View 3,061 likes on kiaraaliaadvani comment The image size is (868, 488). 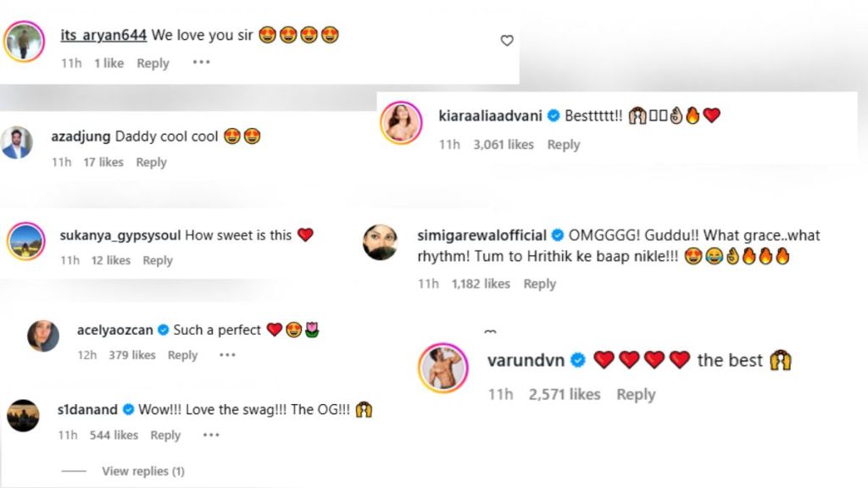[x=504, y=145]
